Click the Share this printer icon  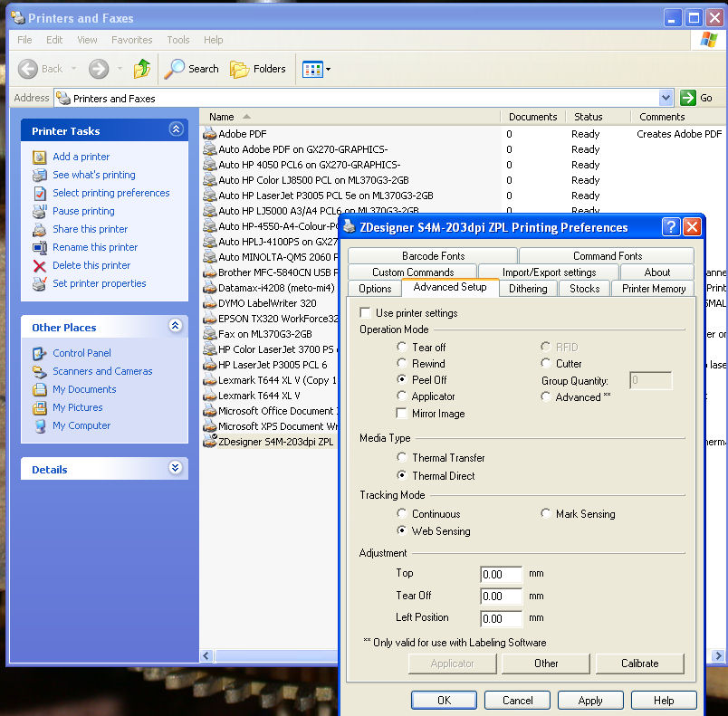40,229
